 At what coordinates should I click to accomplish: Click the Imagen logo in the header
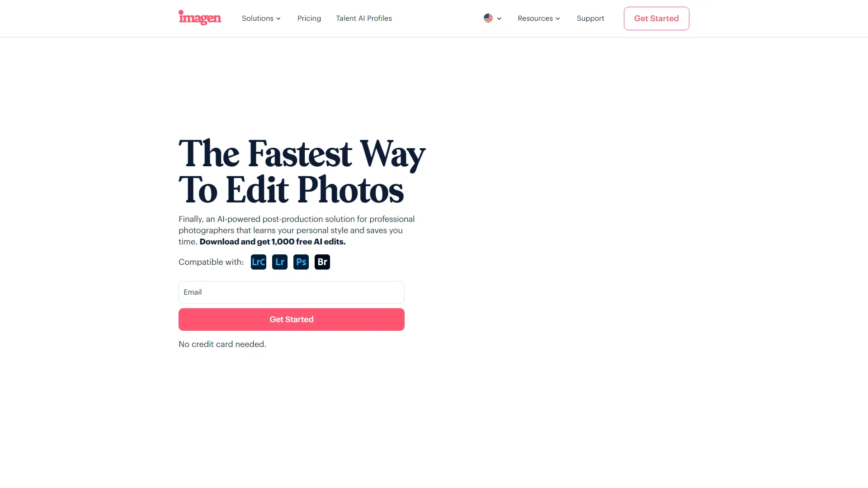point(200,18)
